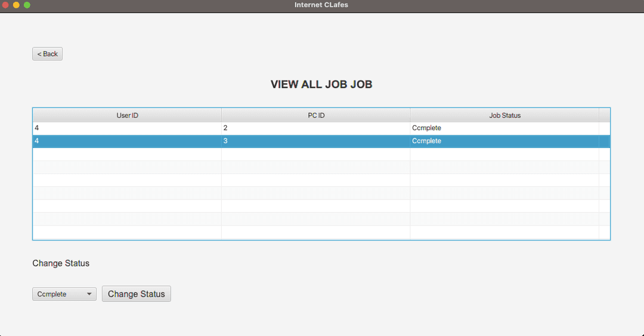Click the Back button
644x336 pixels.
pyautogui.click(x=47, y=54)
